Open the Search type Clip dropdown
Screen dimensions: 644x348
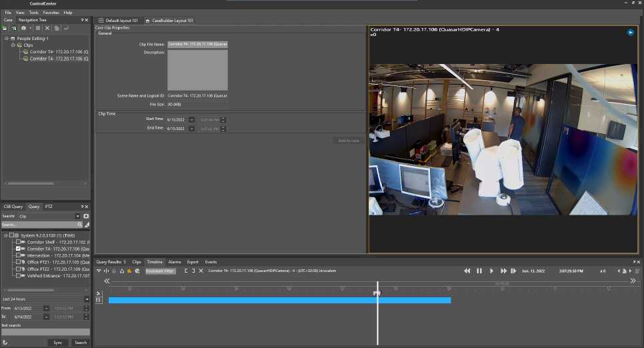click(77, 216)
